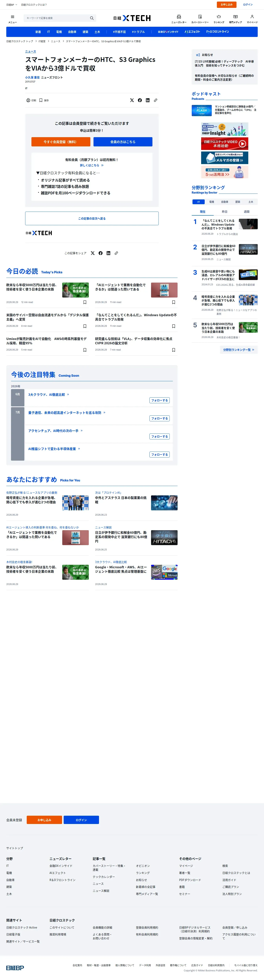Image resolution: width=264 pixels, height=980 pixels.
Task: Click the 日経XTECH logo in the header
Action: (132, 18)
